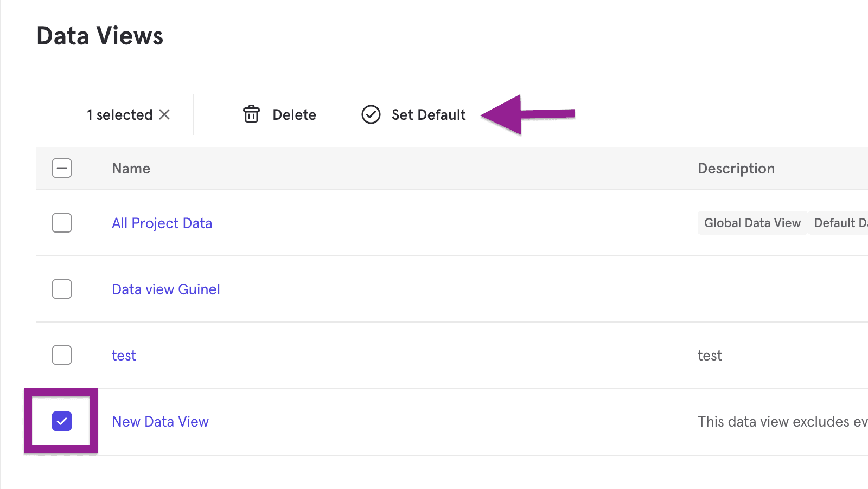Select the checkbox for Data view Guinel
The width and height of the screenshot is (868, 489).
click(x=62, y=289)
